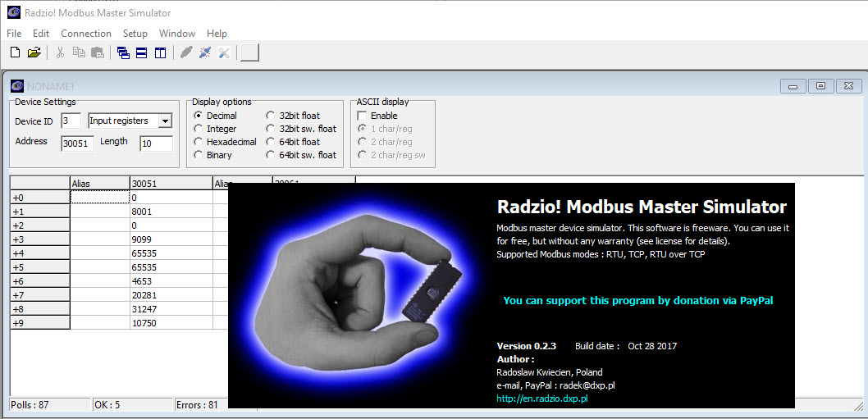Click the NONAME1 window icon
Image resolution: width=868 pixels, height=419 pixels.
point(17,86)
